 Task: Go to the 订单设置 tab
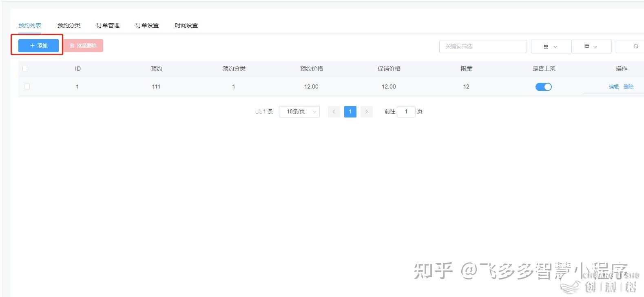(x=147, y=25)
